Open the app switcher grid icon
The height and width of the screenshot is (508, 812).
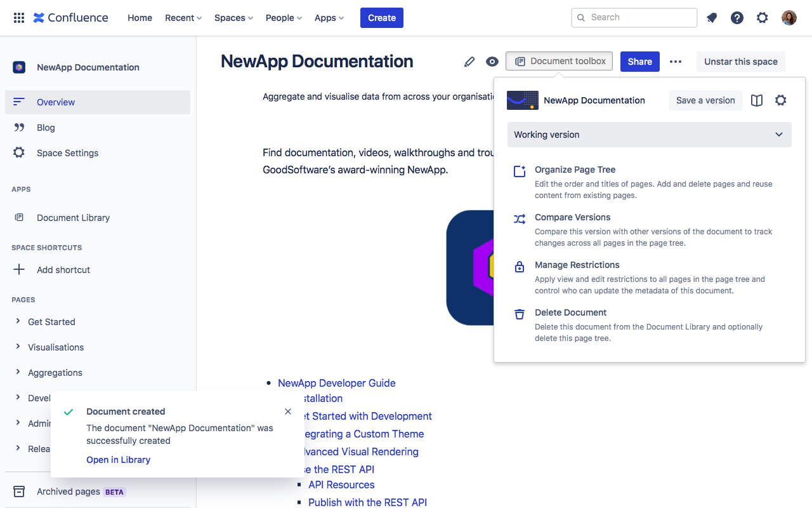(19, 18)
